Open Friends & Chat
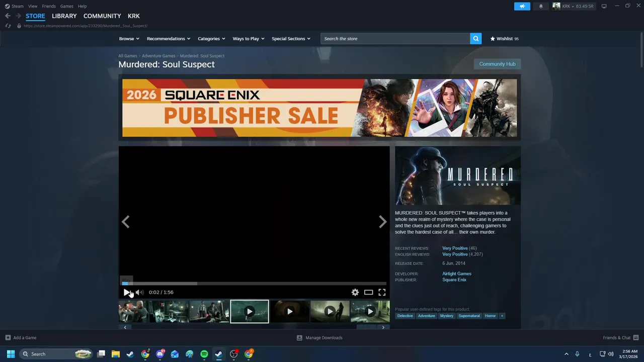The height and width of the screenshot is (362, 644). (x=621, y=338)
